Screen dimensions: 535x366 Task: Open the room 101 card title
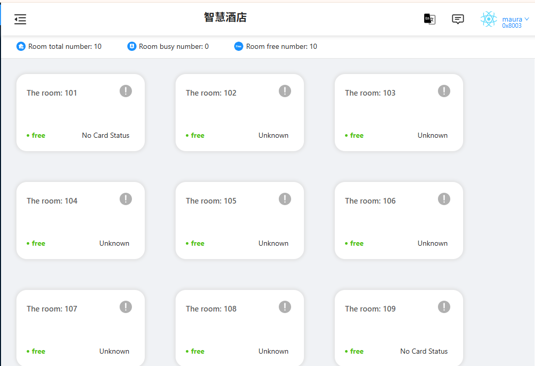(52, 93)
